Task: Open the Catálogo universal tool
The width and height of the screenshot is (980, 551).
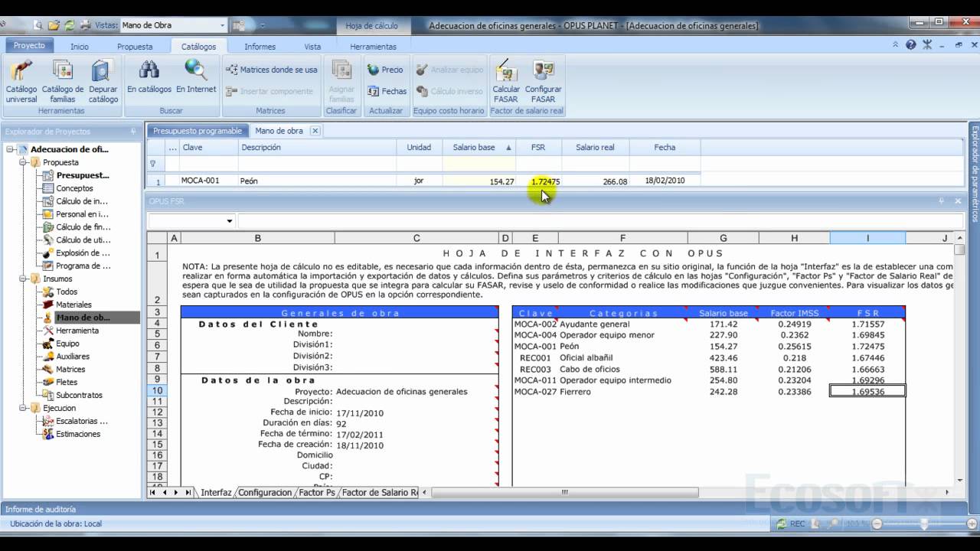Action: [21, 82]
